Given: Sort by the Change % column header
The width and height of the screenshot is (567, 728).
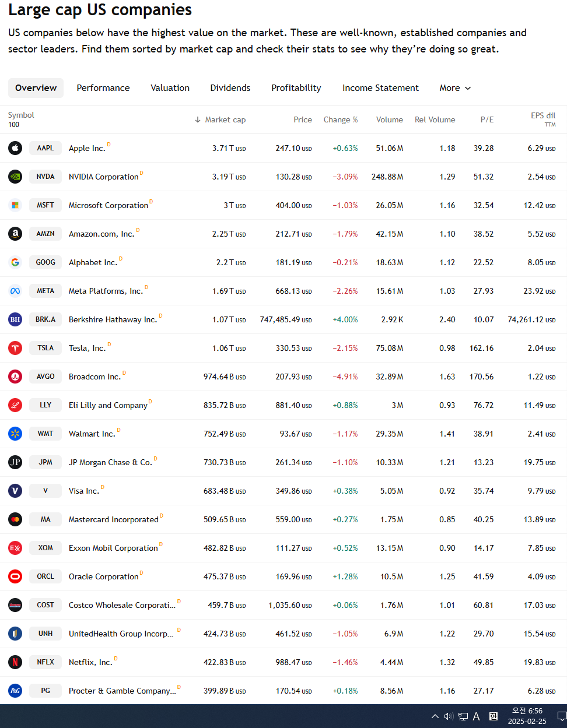Looking at the screenshot, I should tap(341, 119).
